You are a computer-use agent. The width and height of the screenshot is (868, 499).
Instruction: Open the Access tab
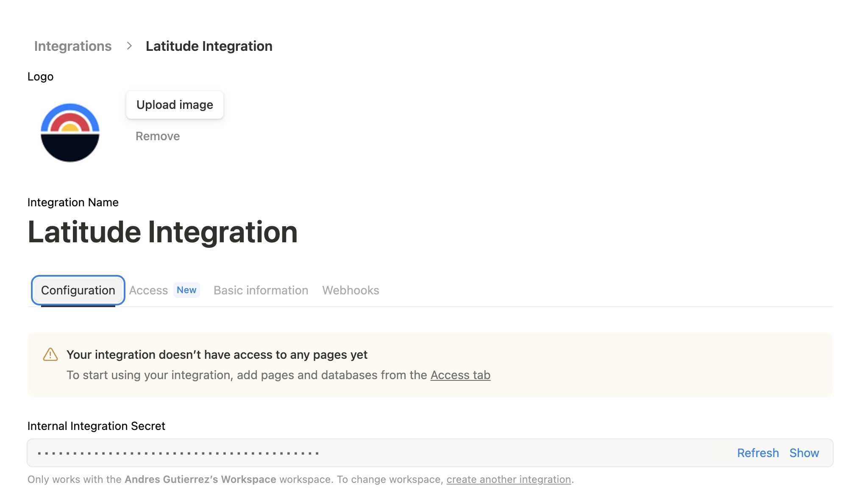[x=148, y=290]
